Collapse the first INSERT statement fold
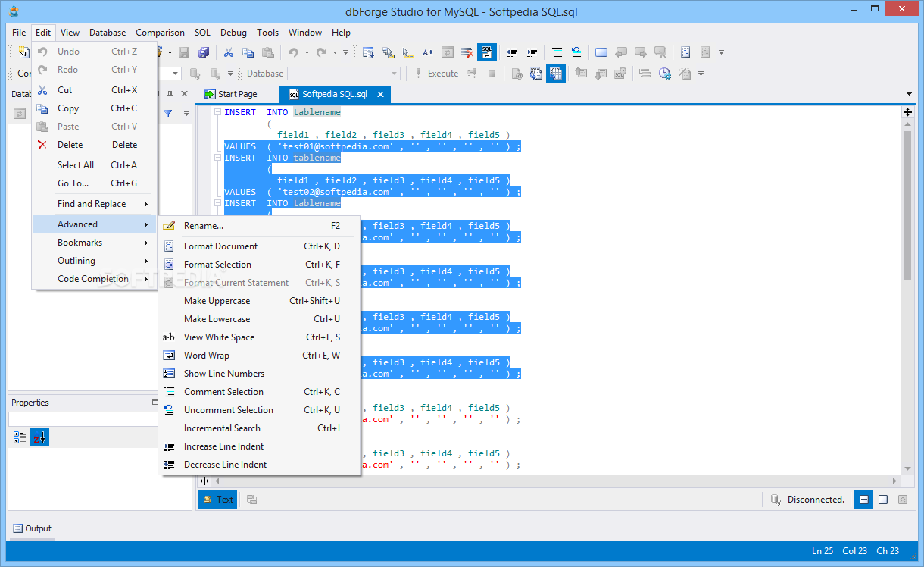Viewport: 924px width, 567px height. (x=217, y=112)
